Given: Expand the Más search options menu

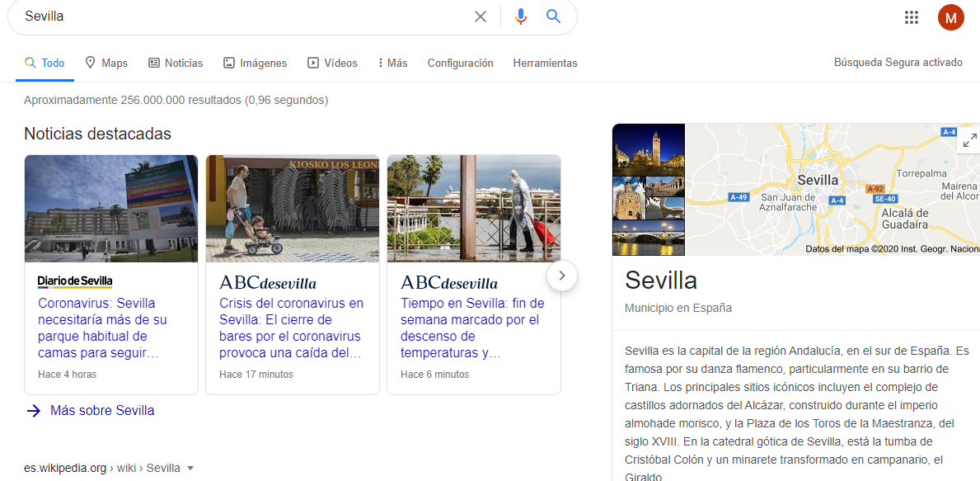Looking at the screenshot, I should tap(392, 63).
